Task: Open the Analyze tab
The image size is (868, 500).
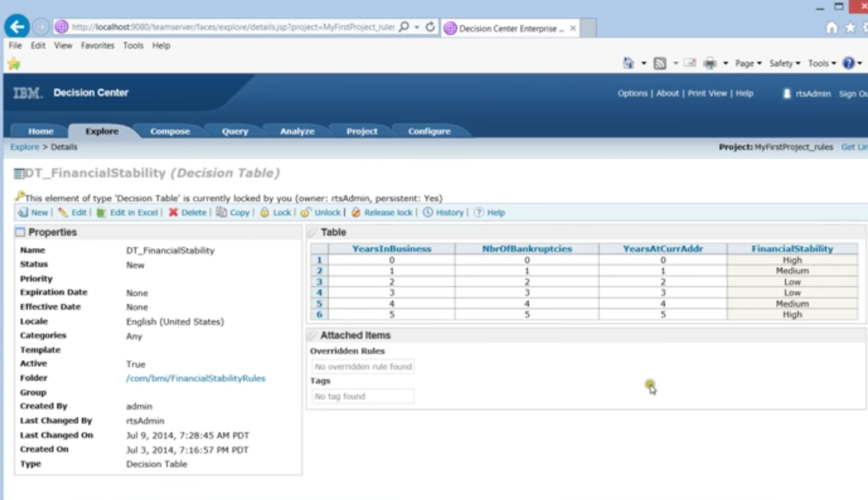Action: pos(297,132)
